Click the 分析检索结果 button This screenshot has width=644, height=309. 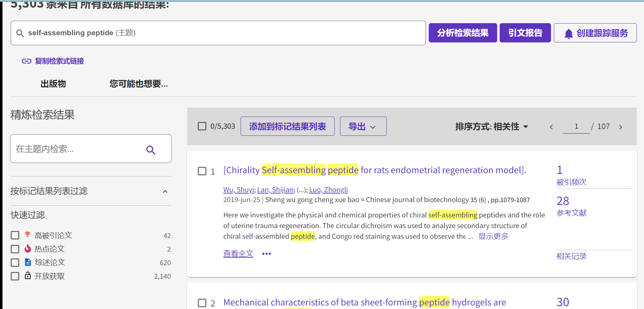(x=463, y=33)
